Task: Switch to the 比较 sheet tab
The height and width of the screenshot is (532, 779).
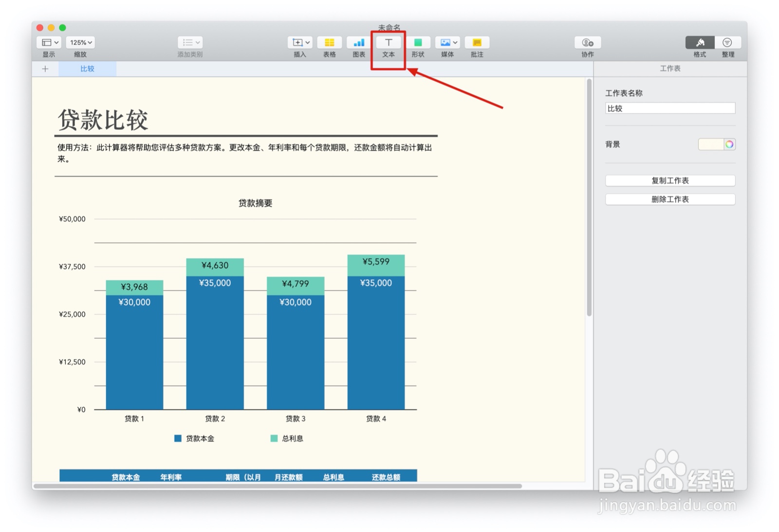Action: pyautogui.click(x=87, y=69)
